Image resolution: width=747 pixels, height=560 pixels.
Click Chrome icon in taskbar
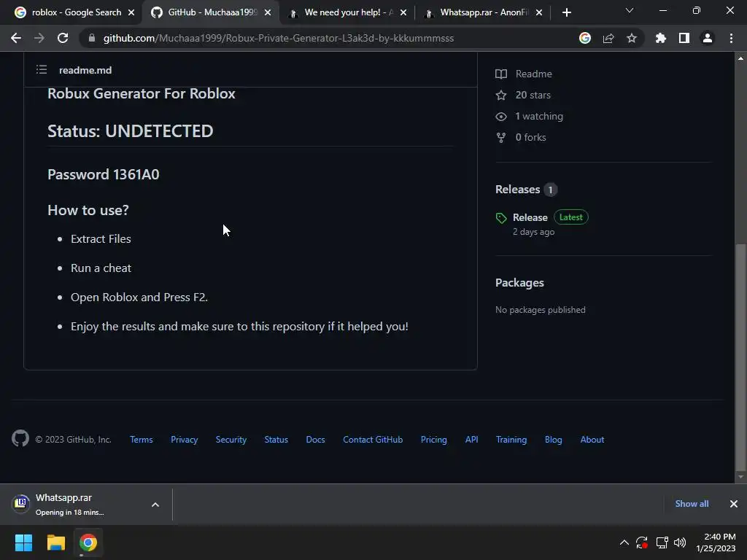pyautogui.click(x=88, y=542)
